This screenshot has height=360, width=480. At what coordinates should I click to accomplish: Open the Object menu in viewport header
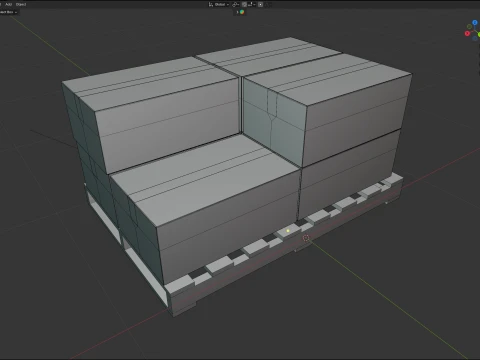click(21, 4)
